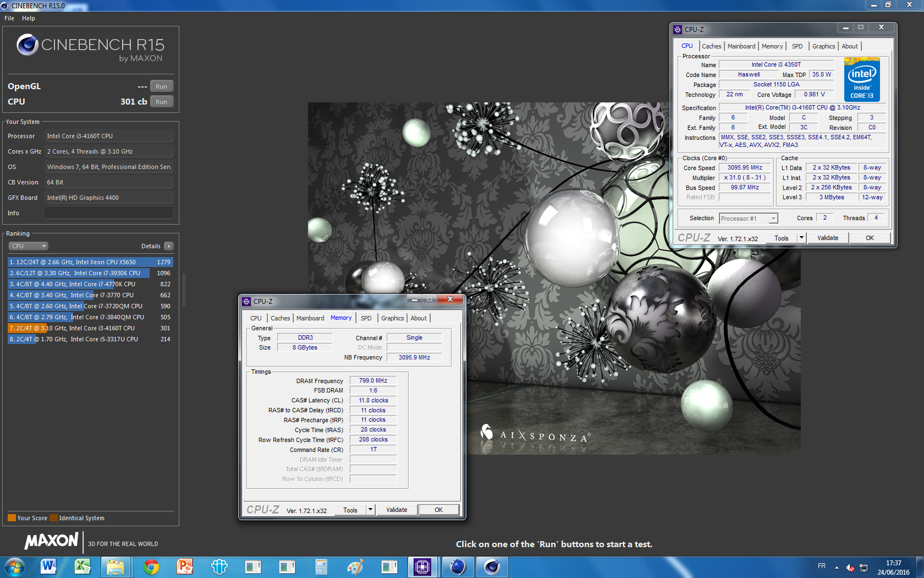Viewport: 924px width, 578px height.
Task: Click CPU-Z icon in processor window titlebar
Action: [x=678, y=29]
